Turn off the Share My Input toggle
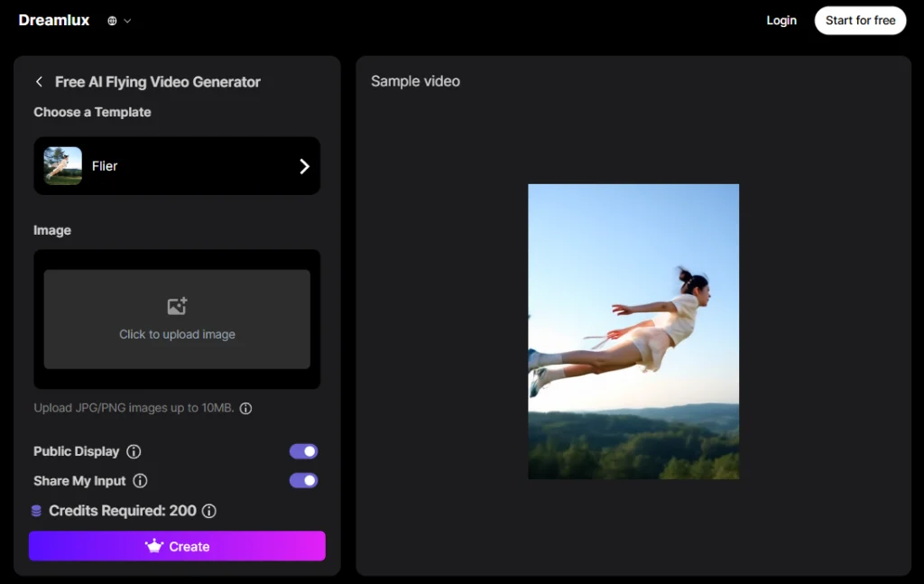 [x=303, y=480]
